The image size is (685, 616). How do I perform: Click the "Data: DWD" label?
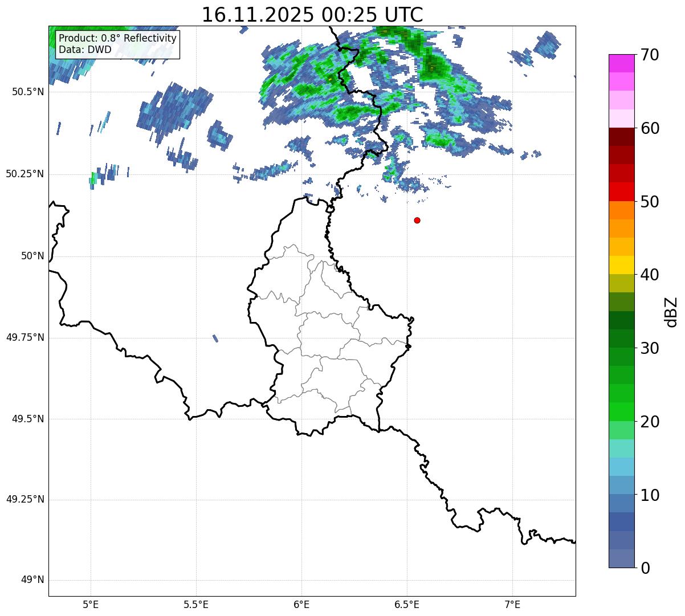point(85,50)
